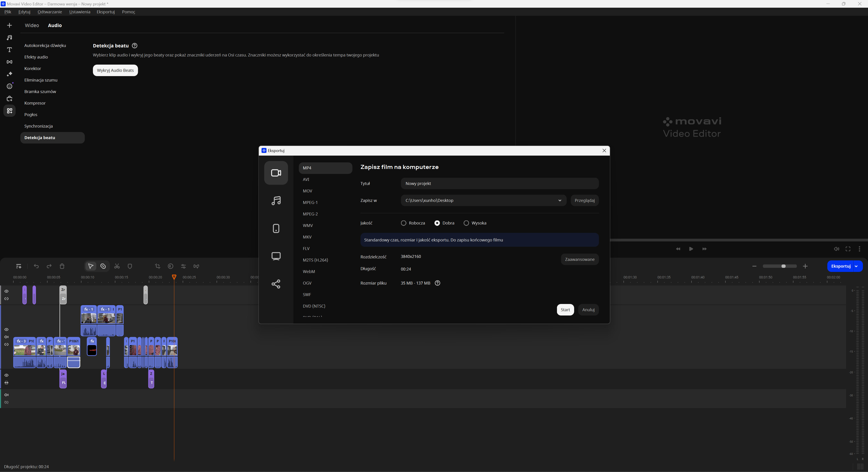
Task: Select Robocza quality radio button
Action: coord(403,223)
